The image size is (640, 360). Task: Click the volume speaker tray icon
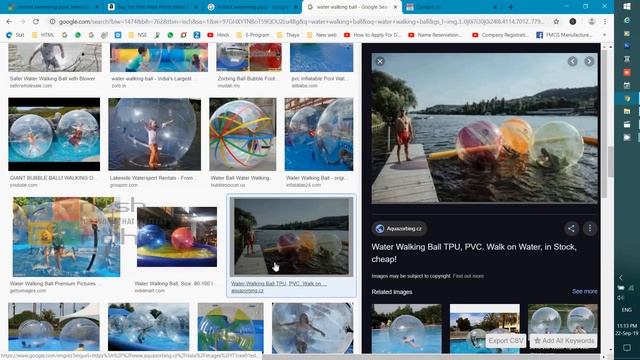[x=621, y=298]
